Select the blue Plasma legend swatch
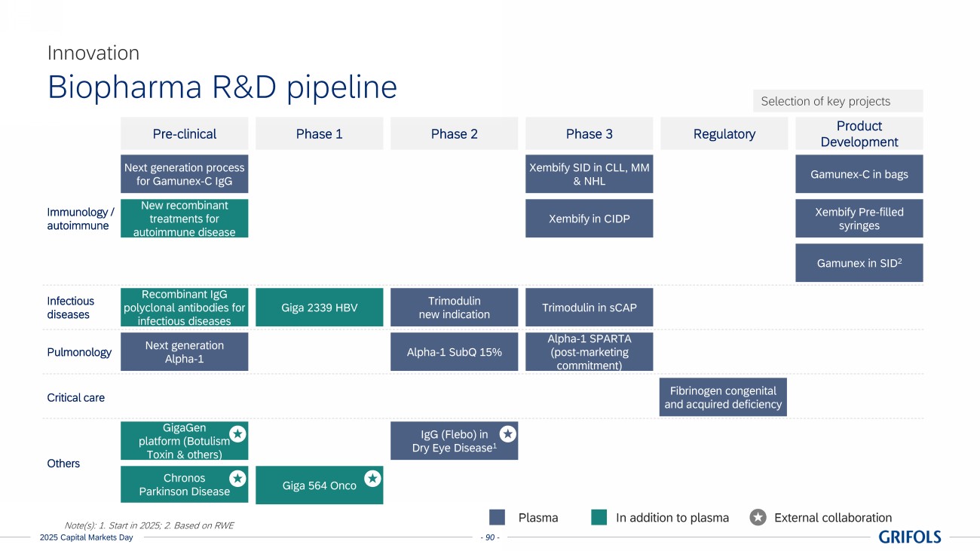The width and height of the screenshot is (980, 551). (x=497, y=517)
